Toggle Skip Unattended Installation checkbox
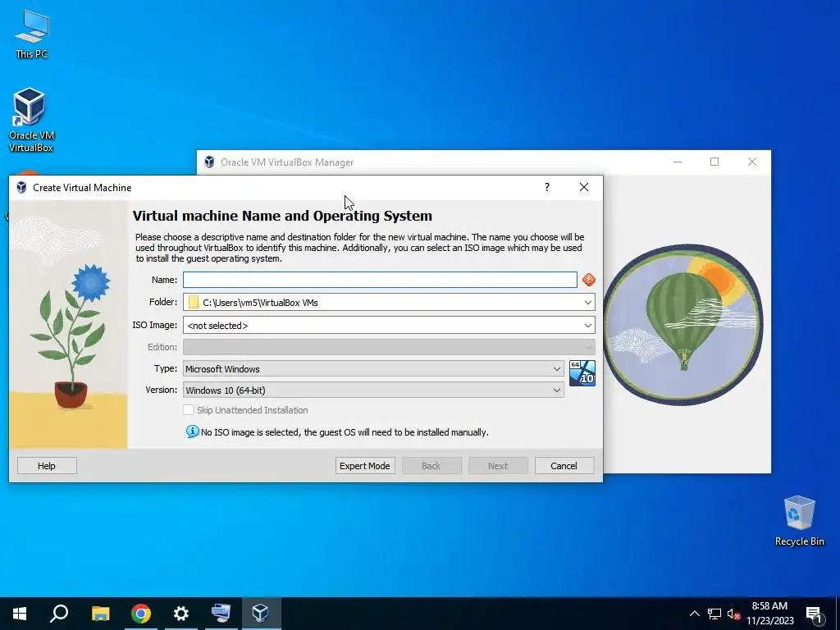Image resolution: width=840 pixels, height=630 pixels. pos(188,410)
